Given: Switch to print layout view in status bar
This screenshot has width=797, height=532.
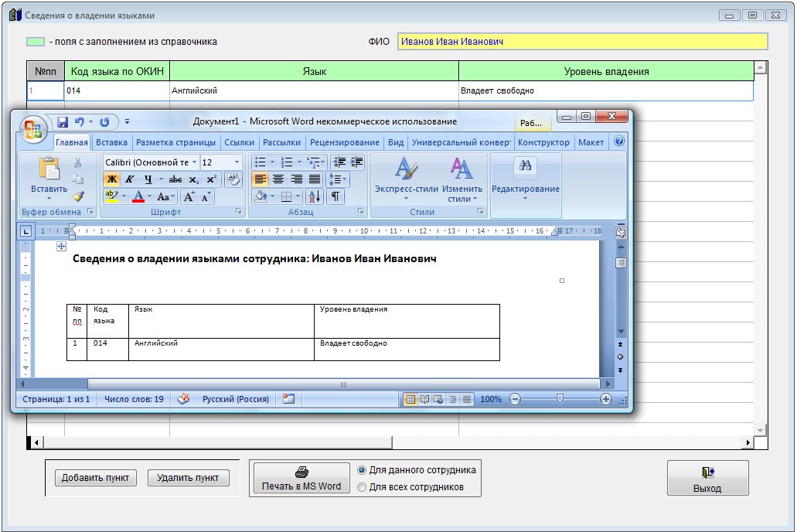Looking at the screenshot, I should pyautogui.click(x=410, y=399).
